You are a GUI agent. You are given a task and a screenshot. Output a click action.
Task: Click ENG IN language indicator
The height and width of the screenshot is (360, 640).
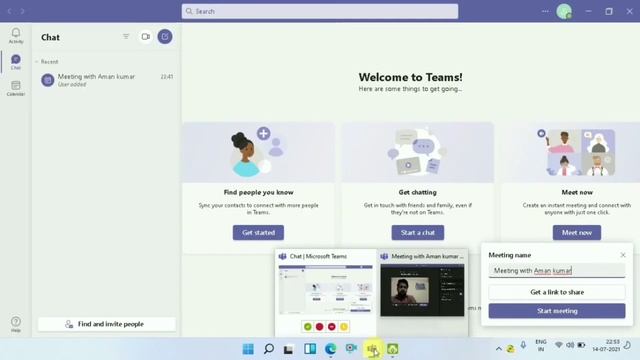(541, 345)
